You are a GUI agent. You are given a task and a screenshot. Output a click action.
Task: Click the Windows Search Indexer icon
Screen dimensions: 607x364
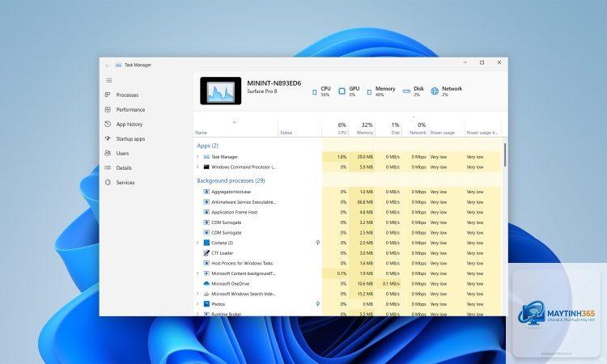point(206,294)
